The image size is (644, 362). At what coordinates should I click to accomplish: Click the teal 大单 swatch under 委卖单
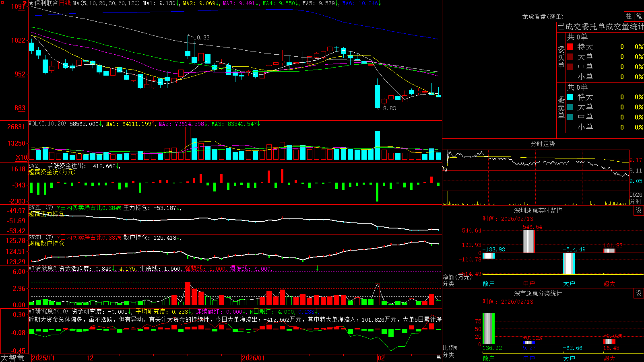pos(570,107)
